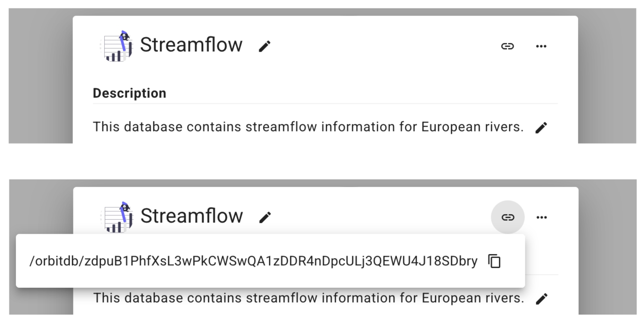
Task: Open the three-dot menu in the upper card
Action: 542,46
